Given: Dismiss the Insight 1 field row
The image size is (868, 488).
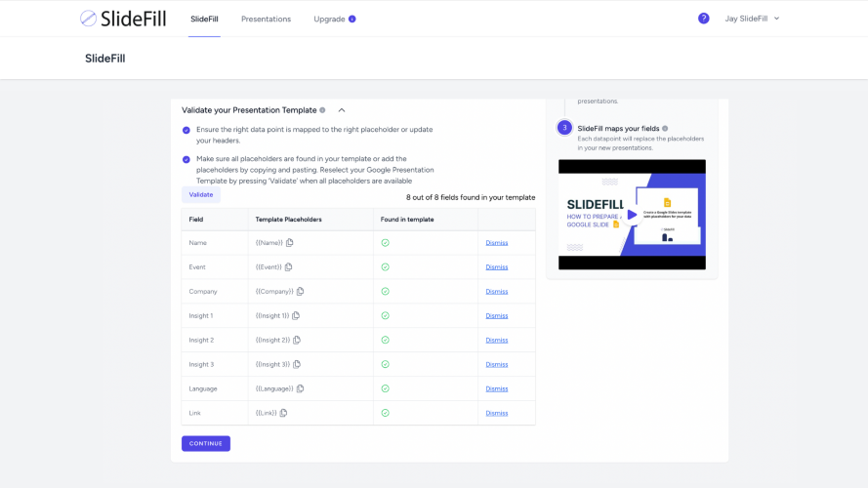Looking at the screenshot, I should pos(497,315).
